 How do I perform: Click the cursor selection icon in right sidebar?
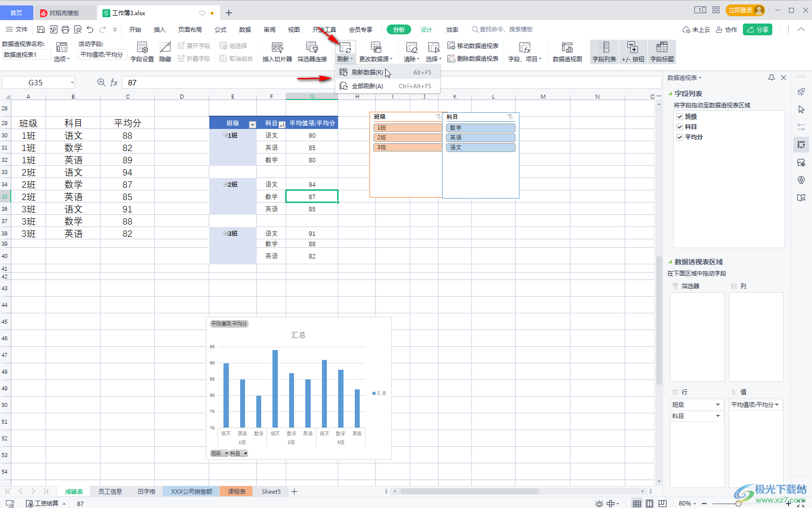801,109
